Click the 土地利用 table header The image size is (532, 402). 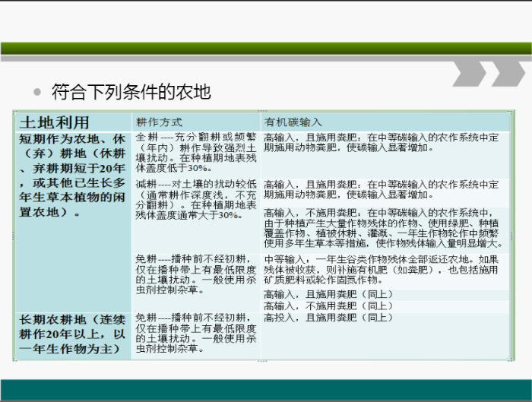tap(55, 122)
